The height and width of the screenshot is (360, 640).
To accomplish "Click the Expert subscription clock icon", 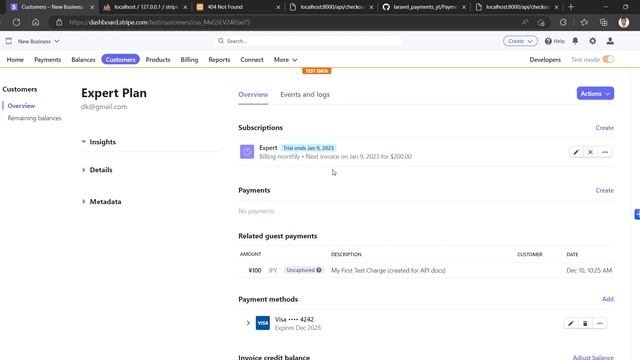I will [247, 152].
